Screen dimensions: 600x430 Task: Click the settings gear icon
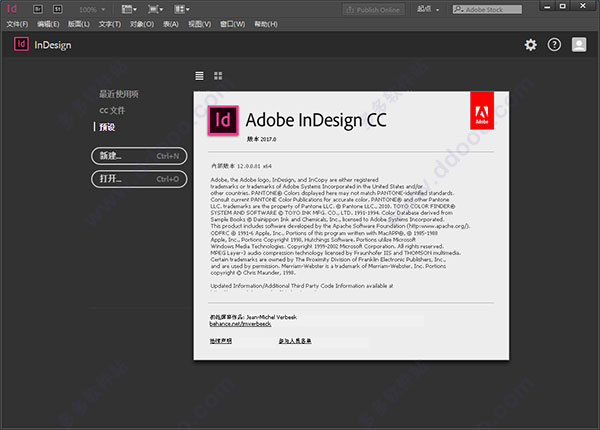click(530, 45)
